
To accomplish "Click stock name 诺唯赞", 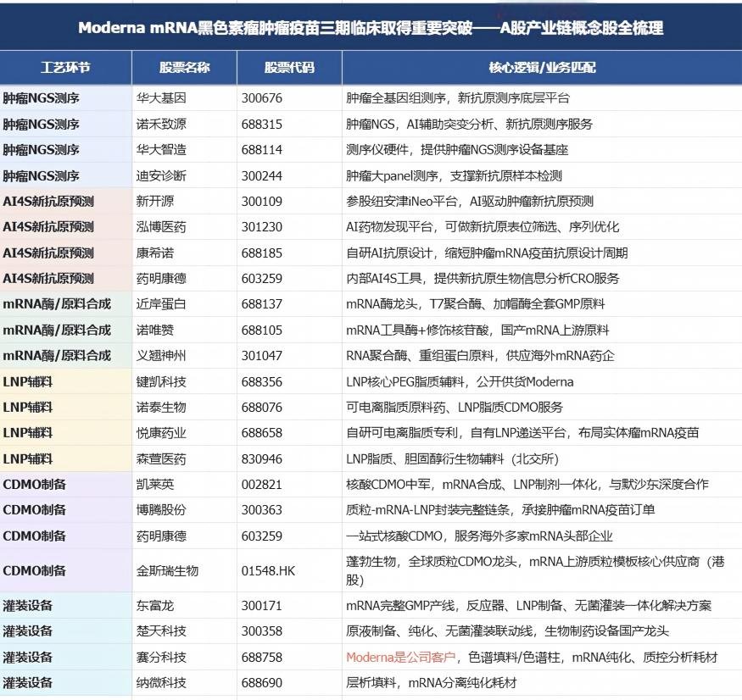I will click(x=155, y=331).
